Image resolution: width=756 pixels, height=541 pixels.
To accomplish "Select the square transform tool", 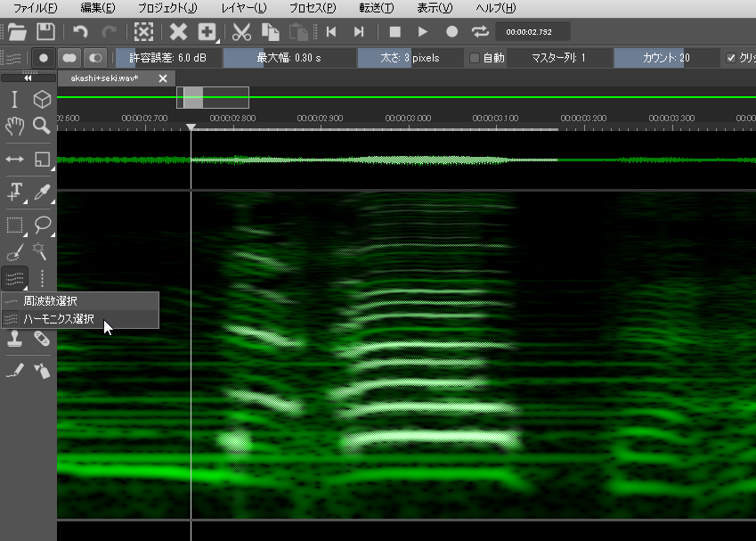I will point(42,160).
